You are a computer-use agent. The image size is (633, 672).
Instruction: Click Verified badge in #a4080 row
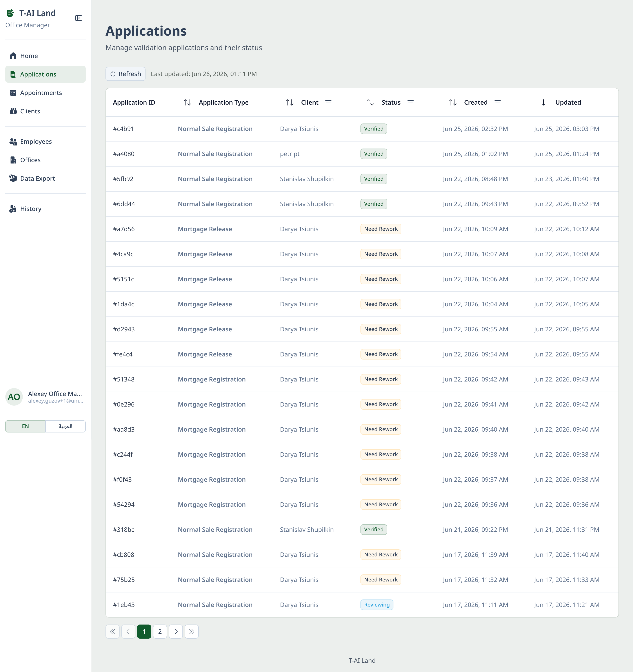374,154
